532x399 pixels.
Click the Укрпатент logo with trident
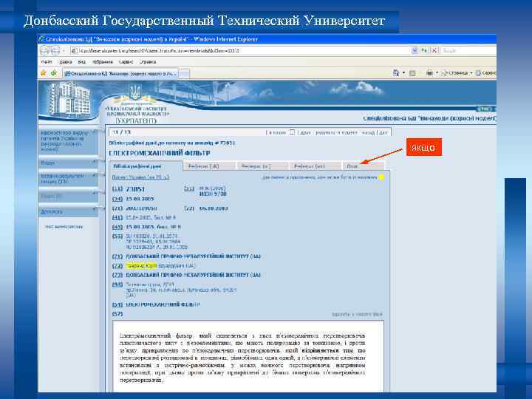coord(136,104)
